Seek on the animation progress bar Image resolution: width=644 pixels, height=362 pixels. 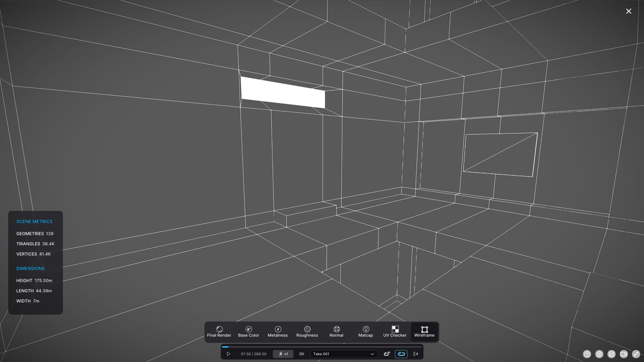pos(322,347)
